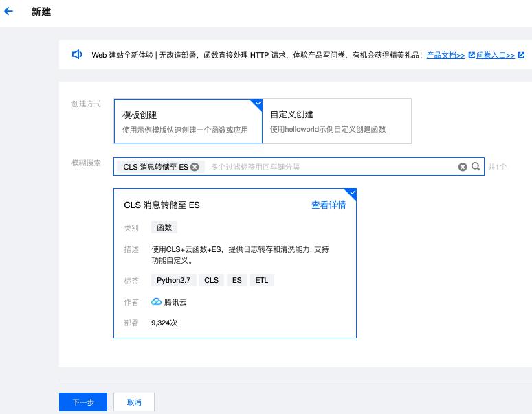Cancel with the 取消 button
Screen dimensions: 532x414
pyautogui.click(x=134, y=402)
